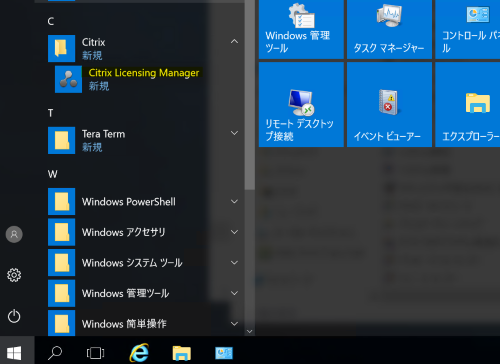The height and width of the screenshot is (364, 500).
Task: Click the Windows アクセサリ label
Action: coord(124,232)
